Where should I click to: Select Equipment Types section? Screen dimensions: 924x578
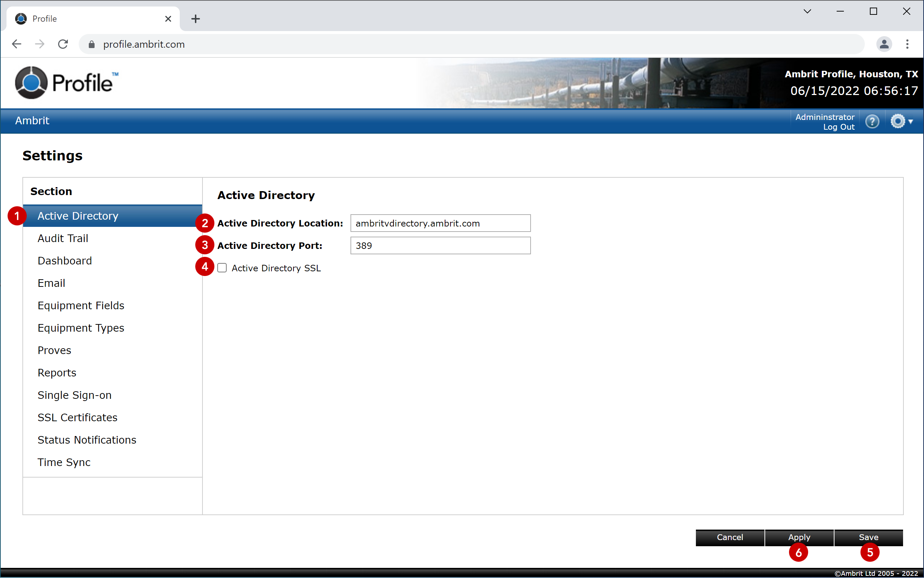[113, 328]
